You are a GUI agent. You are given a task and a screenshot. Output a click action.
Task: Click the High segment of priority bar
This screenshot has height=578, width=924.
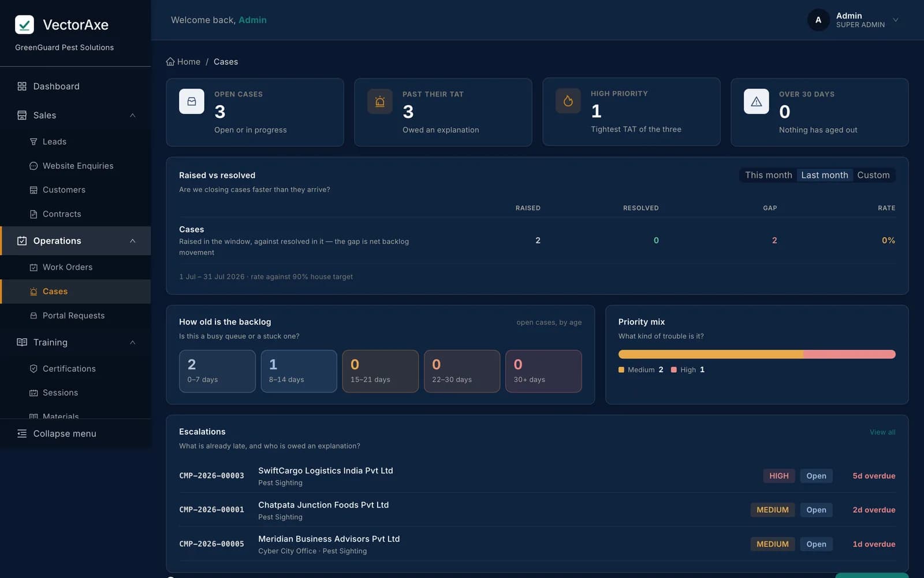pyautogui.click(x=850, y=354)
